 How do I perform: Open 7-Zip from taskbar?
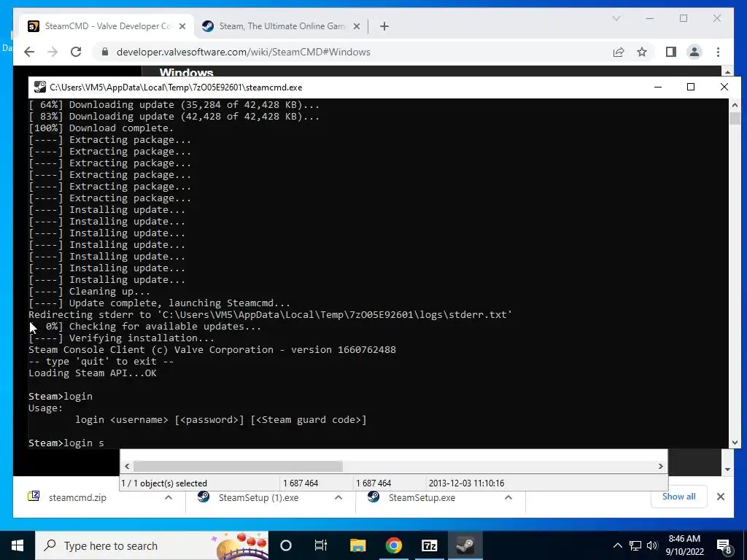tap(429, 545)
